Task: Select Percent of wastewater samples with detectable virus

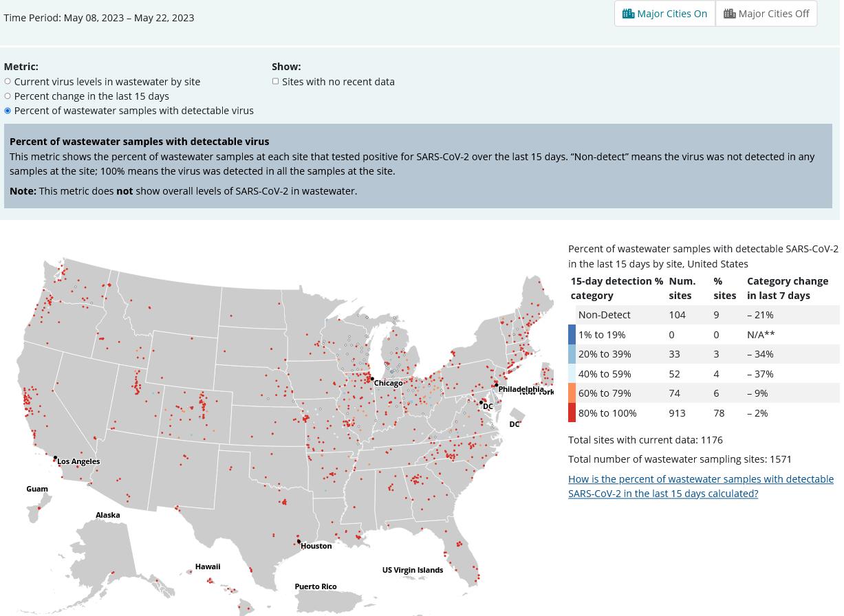Action: (8, 111)
